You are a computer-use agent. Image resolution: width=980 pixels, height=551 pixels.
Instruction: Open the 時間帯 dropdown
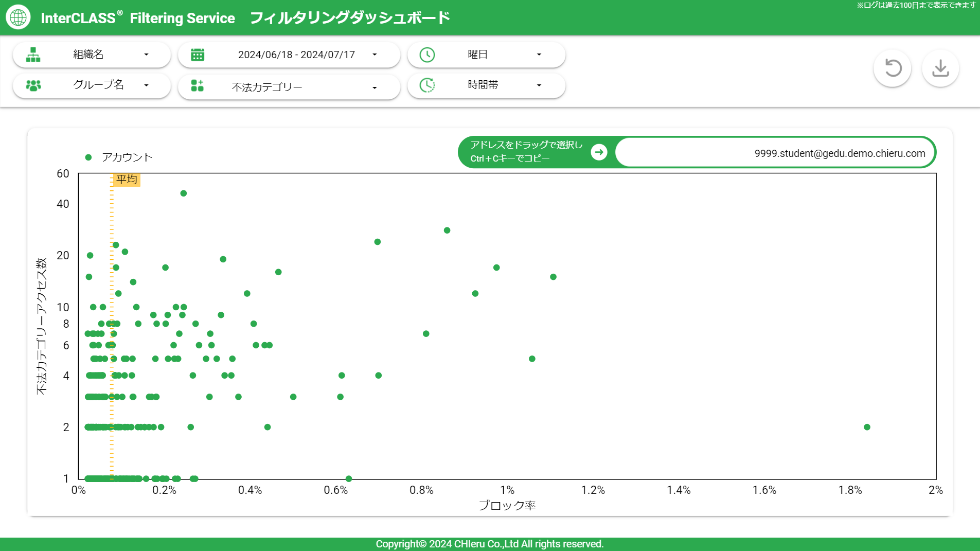pos(486,85)
